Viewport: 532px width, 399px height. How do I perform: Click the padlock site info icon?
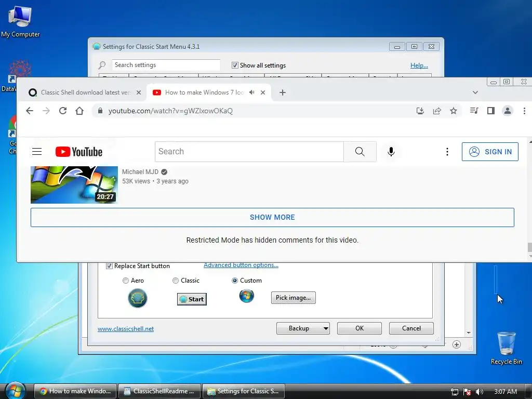100,111
